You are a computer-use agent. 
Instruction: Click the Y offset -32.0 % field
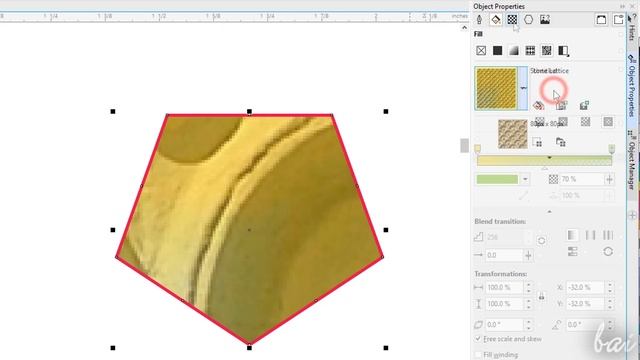click(x=586, y=304)
